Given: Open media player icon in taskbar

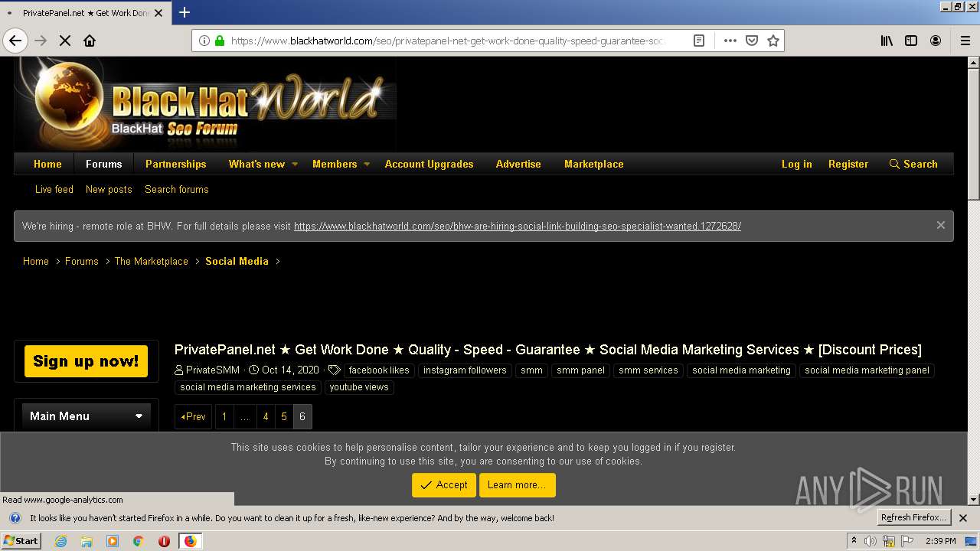Looking at the screenshot, I should 113,541.
